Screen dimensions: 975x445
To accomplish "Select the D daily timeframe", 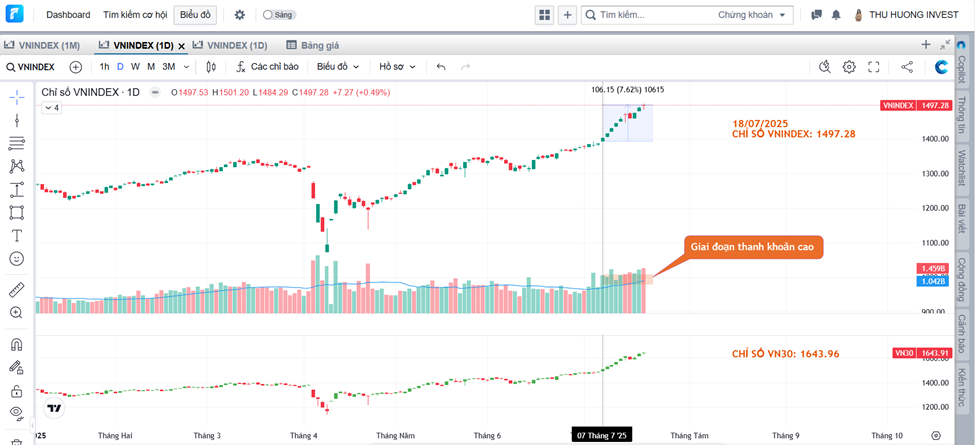I will (121, 67).
